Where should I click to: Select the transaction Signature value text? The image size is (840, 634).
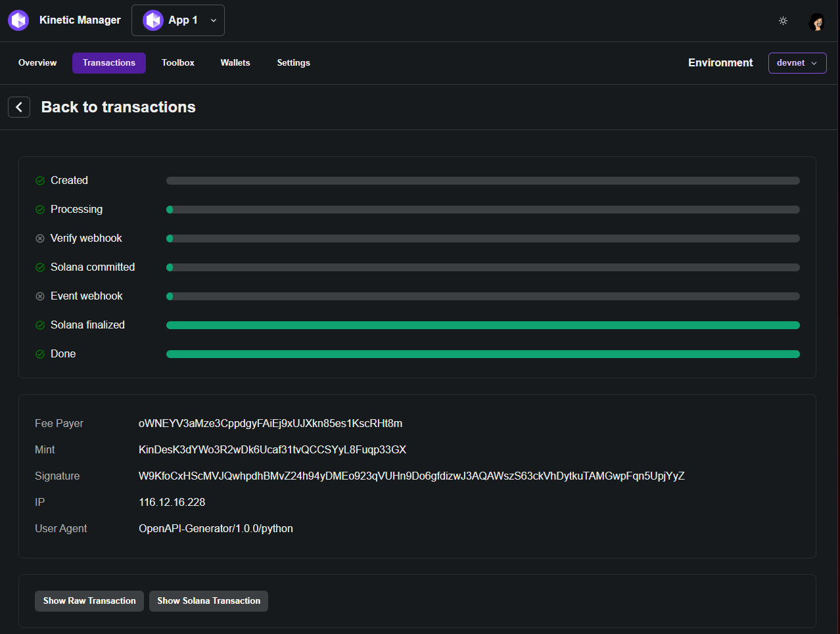point(411,476)
